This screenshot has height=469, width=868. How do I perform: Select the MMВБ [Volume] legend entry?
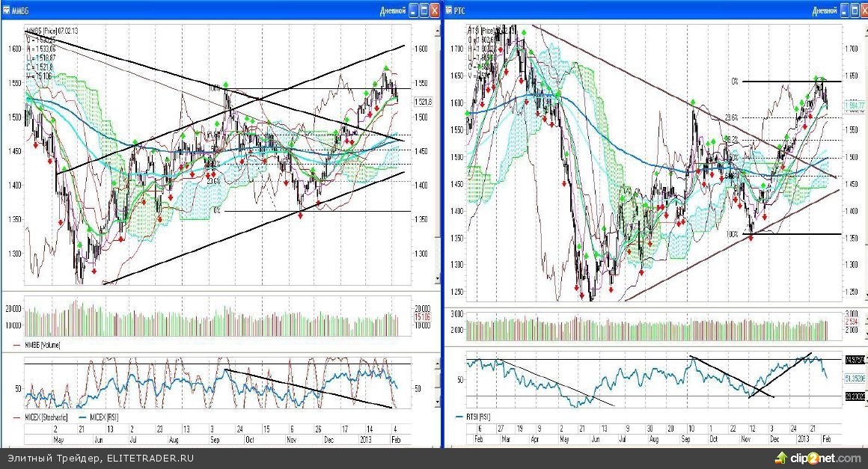[x=43, y=346]
